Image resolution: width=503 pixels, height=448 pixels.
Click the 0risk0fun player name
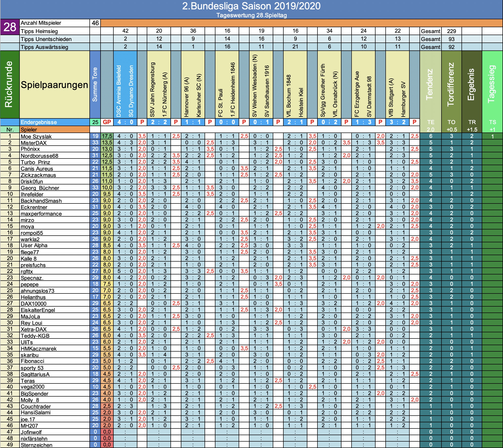[x=55, y=181]
